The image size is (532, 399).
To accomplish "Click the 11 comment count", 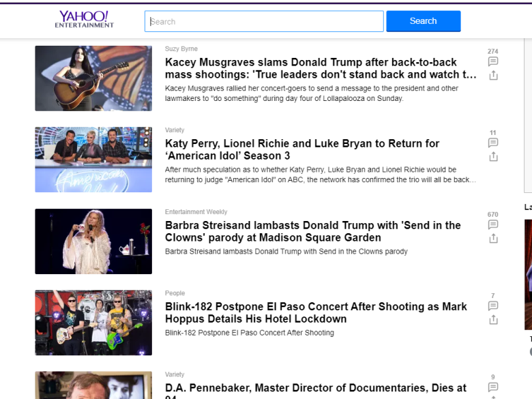I will click(x=493, y=133).
